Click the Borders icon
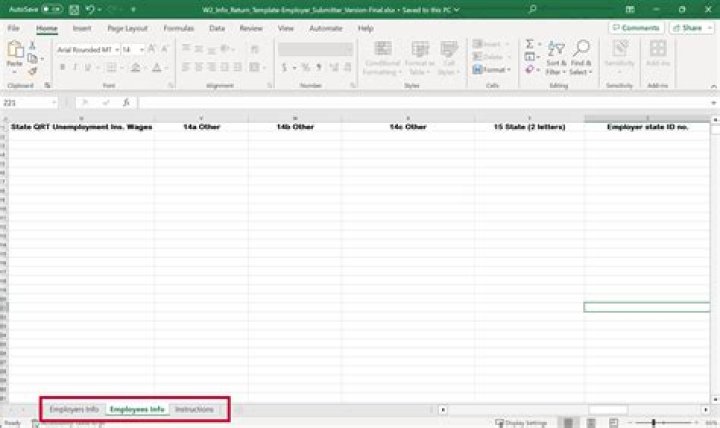Image resolution: width=720 pixels, height=428 pixels. click(x=111, y=68)
